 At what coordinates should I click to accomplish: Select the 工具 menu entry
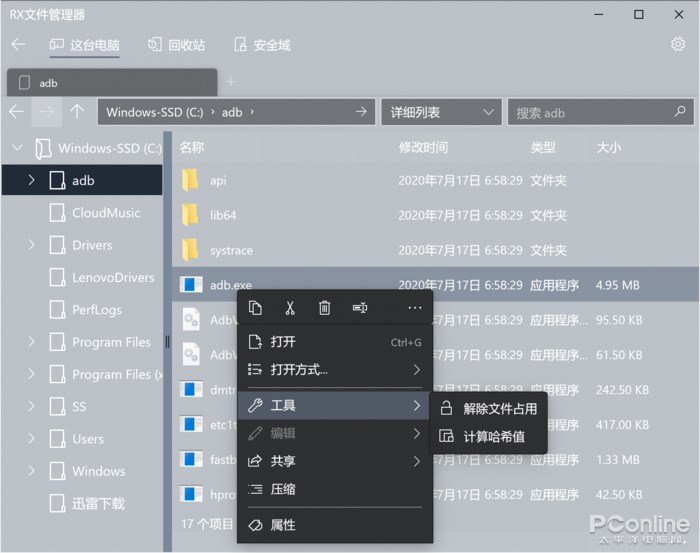335,405
